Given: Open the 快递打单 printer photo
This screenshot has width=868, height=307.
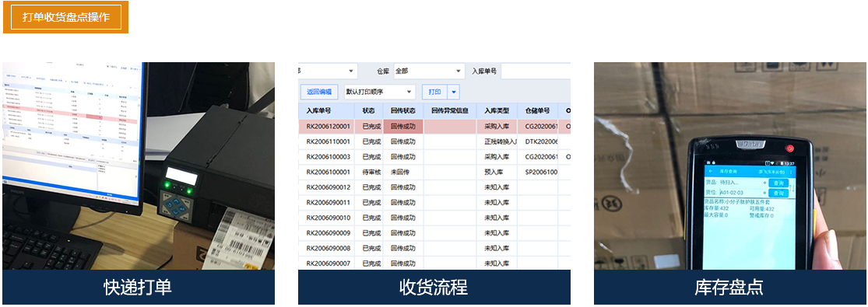Looking at the screenshot, I should [x=139, y=166].
